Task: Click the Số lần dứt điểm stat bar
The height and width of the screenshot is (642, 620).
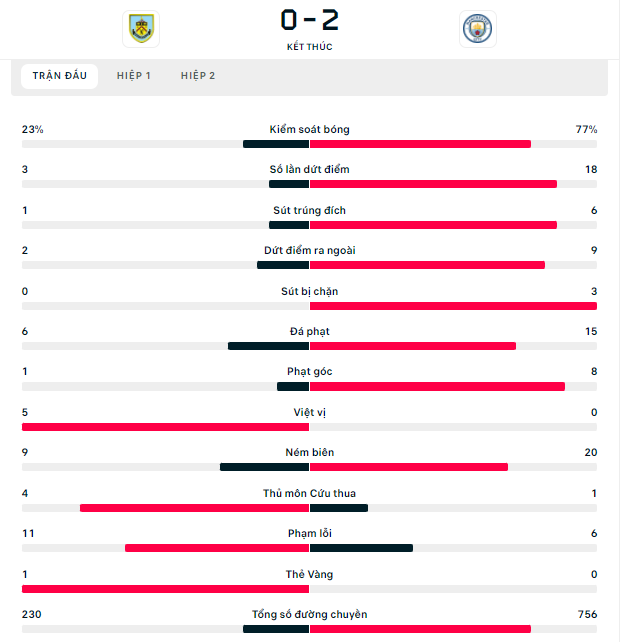Action: [x=309, y=184]
